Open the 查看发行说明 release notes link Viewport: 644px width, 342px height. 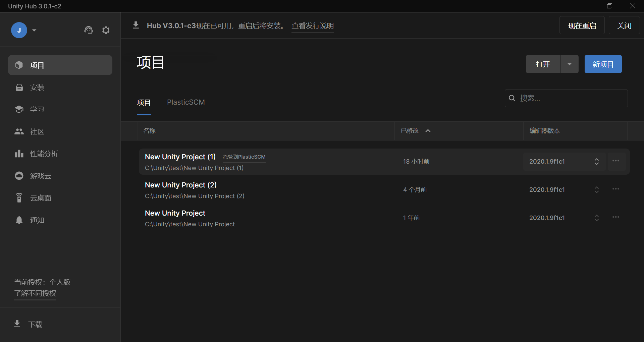(313, 26)
